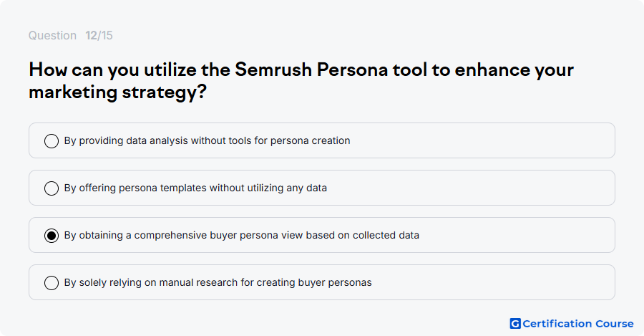644x336 pixels.
Task: Click the blue G logo icon
Action: click(x=515, y=324)
